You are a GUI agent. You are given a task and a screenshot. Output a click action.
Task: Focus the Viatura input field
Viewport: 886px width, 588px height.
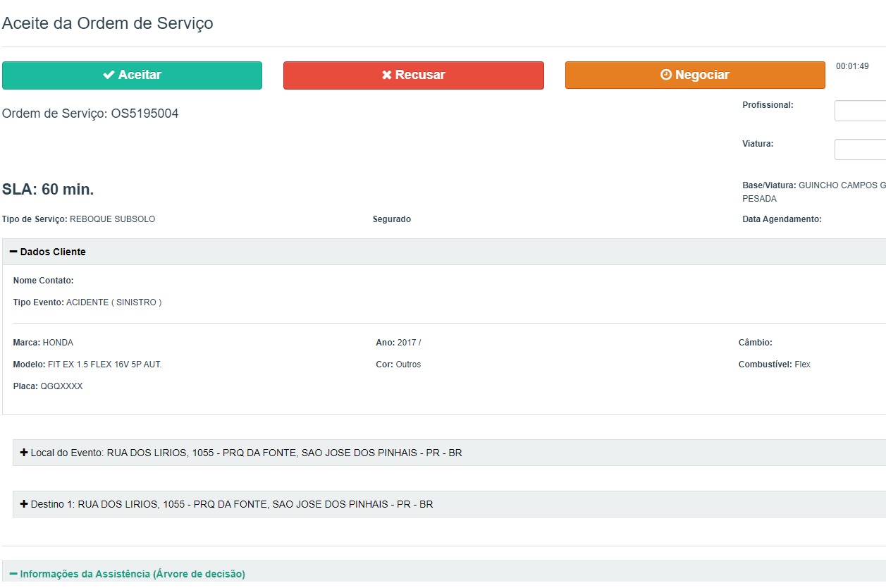tap(860, 149)
